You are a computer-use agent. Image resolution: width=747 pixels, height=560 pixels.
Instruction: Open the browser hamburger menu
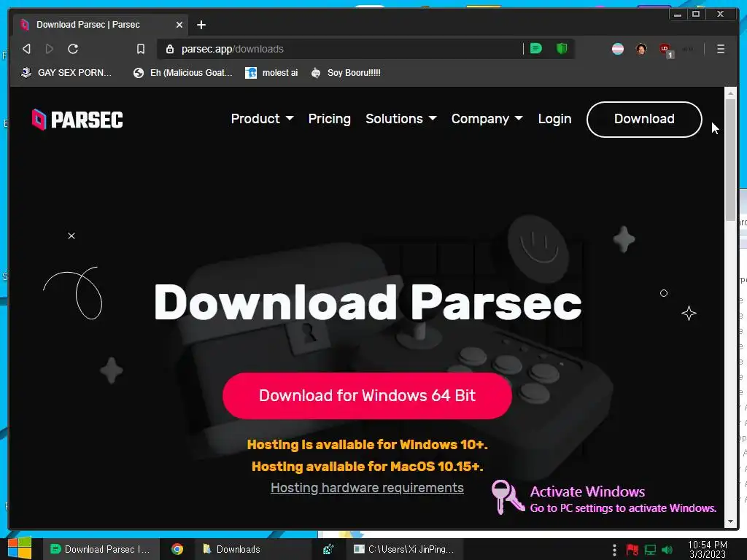(720, 49)
